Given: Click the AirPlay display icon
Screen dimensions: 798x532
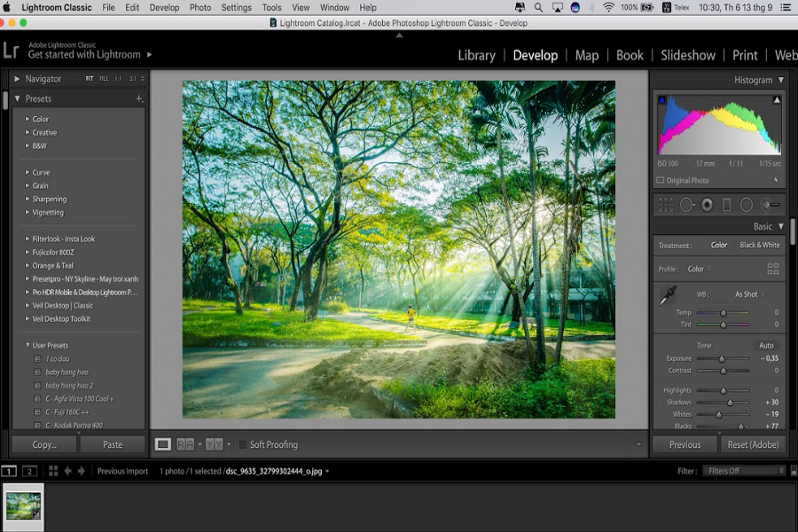Looking at the screenshot, I should (558, 8).
